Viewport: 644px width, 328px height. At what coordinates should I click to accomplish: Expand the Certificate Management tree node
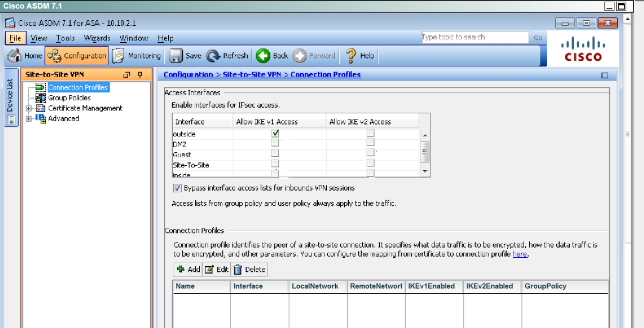pyautogui.click(x=29, y=108)
